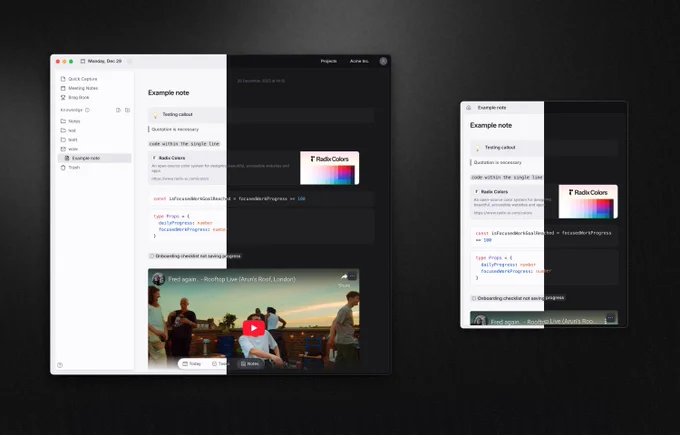Click Radix Colors thumbnail in main window

tap(330, 168)
